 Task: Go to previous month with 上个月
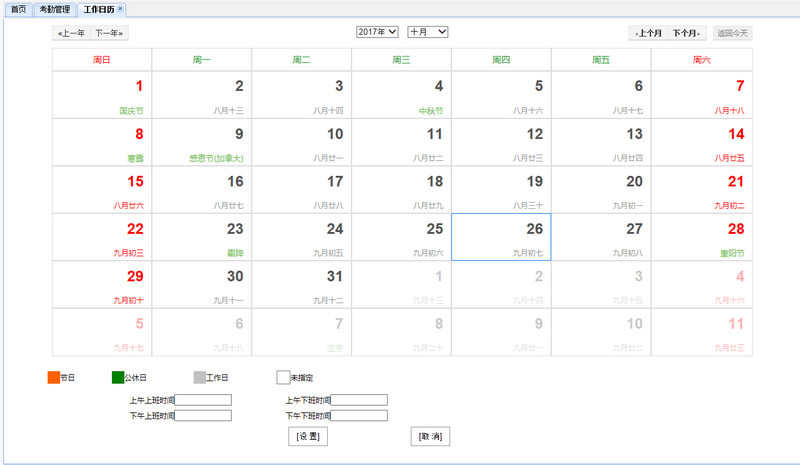pyautogui.click(x=648, y=33)
